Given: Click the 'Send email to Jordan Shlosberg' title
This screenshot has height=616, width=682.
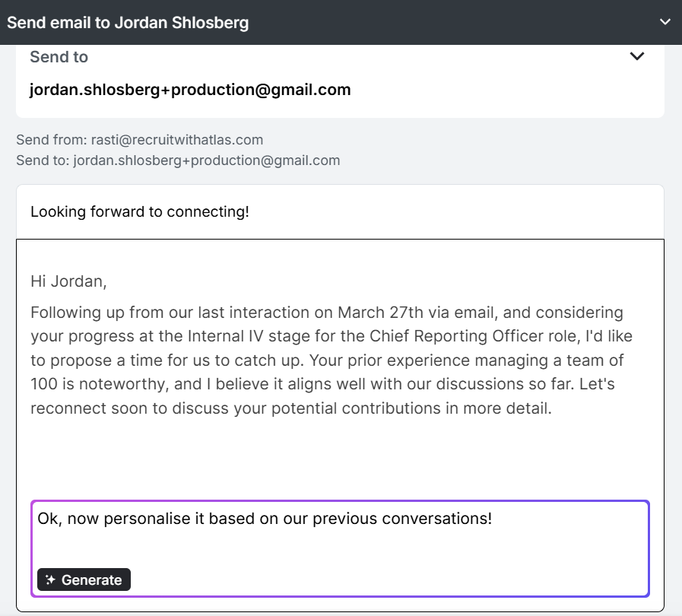Looking at the screenshot, I should coord(128,23).
